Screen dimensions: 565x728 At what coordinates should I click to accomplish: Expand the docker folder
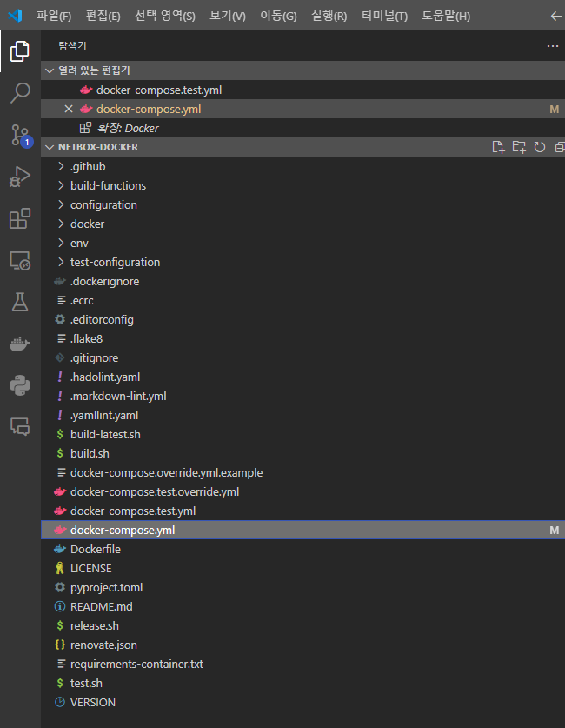[302, 224]
